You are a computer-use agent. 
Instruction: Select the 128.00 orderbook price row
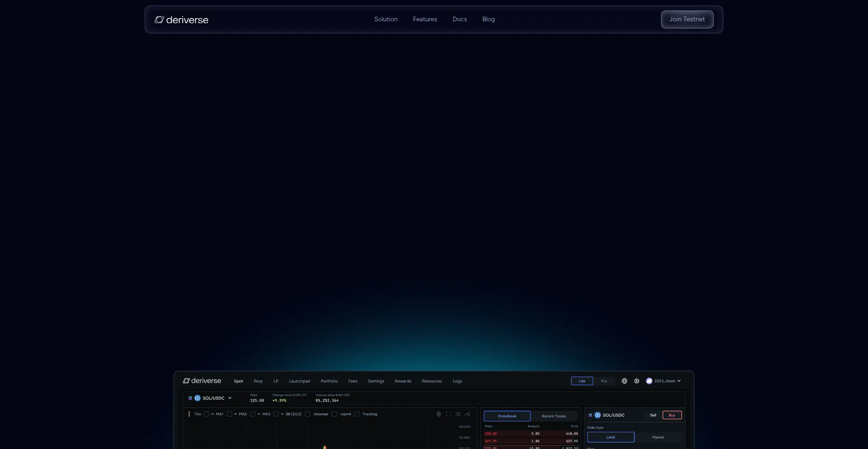531,434
